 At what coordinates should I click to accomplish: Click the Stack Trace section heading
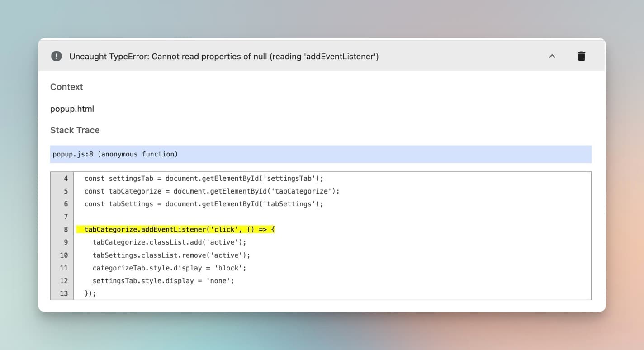pyautogui.click(x=75, y=130)
